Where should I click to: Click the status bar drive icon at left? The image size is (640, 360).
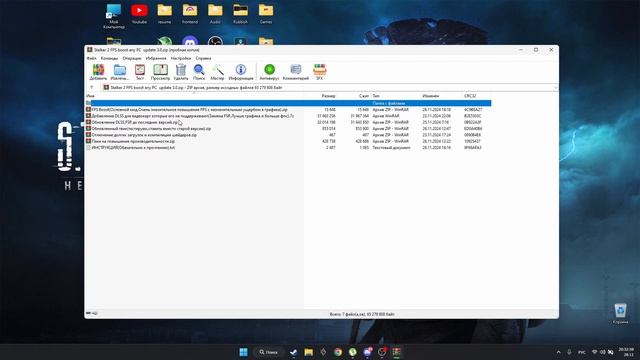[x=88, y=313]
